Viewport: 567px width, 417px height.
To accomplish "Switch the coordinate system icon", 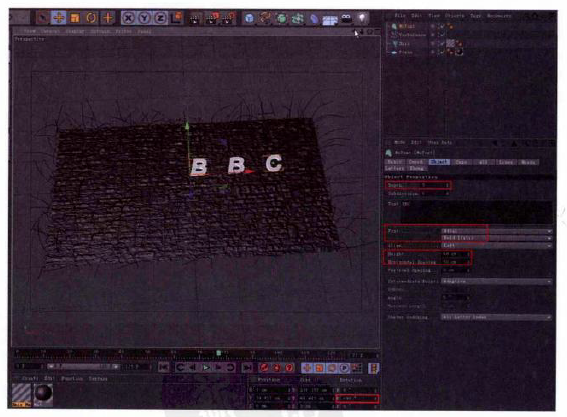I will 177,18.
